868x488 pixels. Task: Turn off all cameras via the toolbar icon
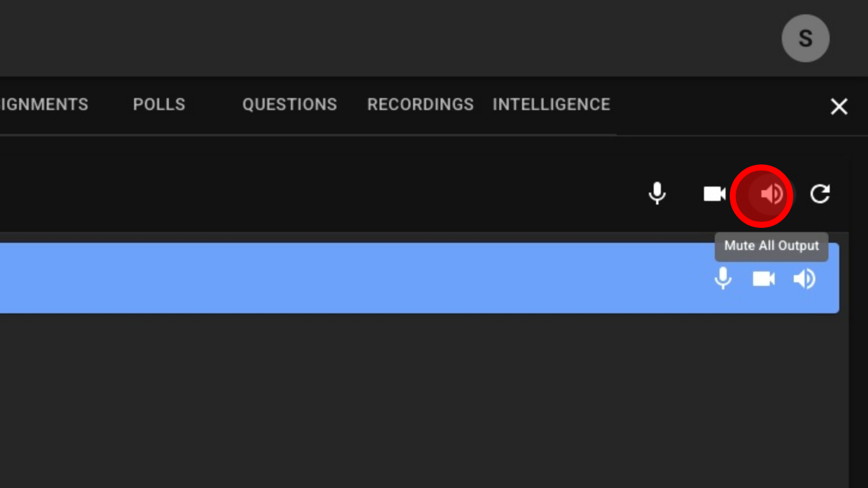(x=714, y=194)
